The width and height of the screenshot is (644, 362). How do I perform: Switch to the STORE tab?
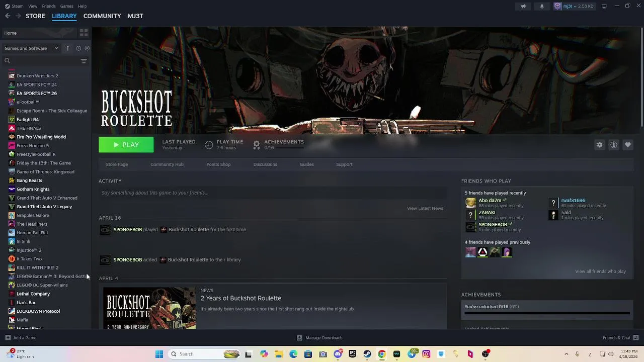(x=35, y=16)
